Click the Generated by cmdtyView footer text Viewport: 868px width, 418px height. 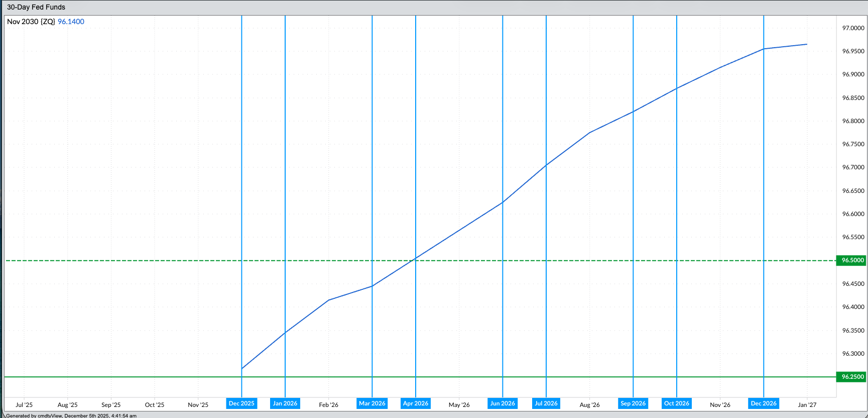(71, 415)
